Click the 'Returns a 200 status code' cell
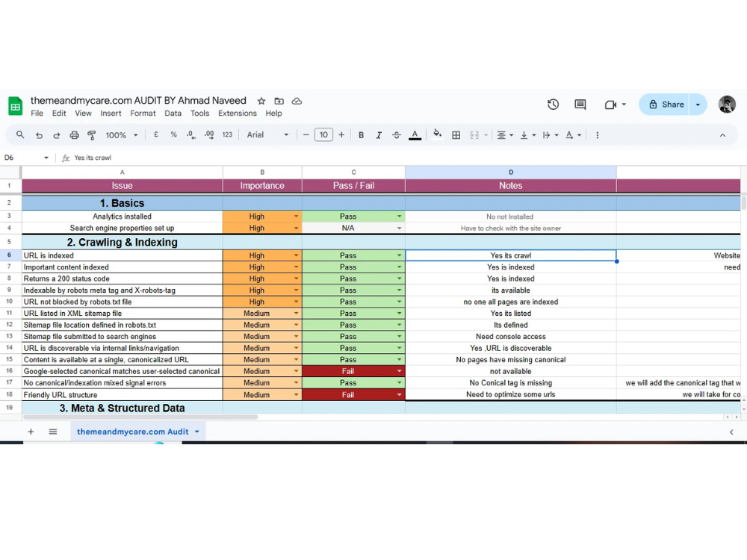 tap(122, 279)
